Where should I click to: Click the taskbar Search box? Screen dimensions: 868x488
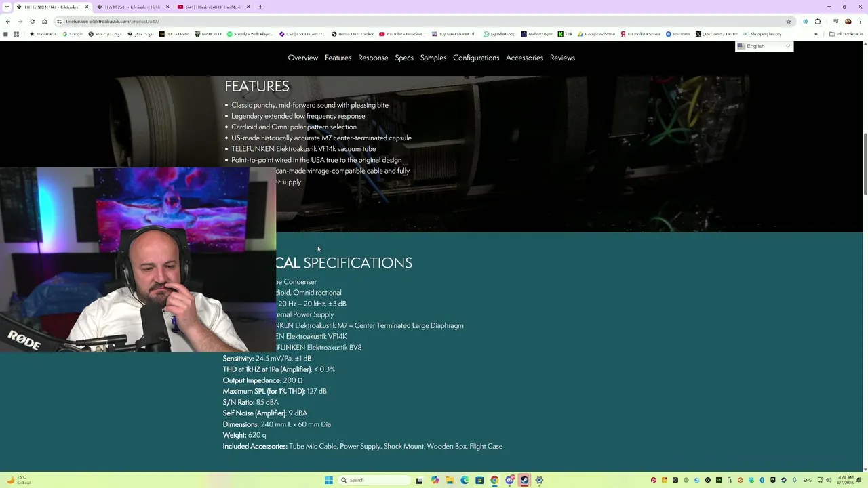(375, 480)
